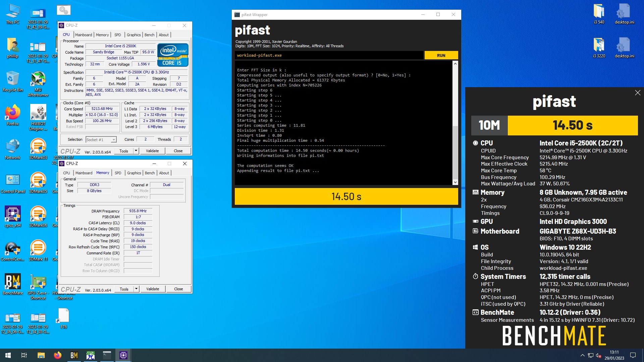644x362 pixels.
Task: Click Validate in upper CPU-Z window
Action: tap(152, 151)
